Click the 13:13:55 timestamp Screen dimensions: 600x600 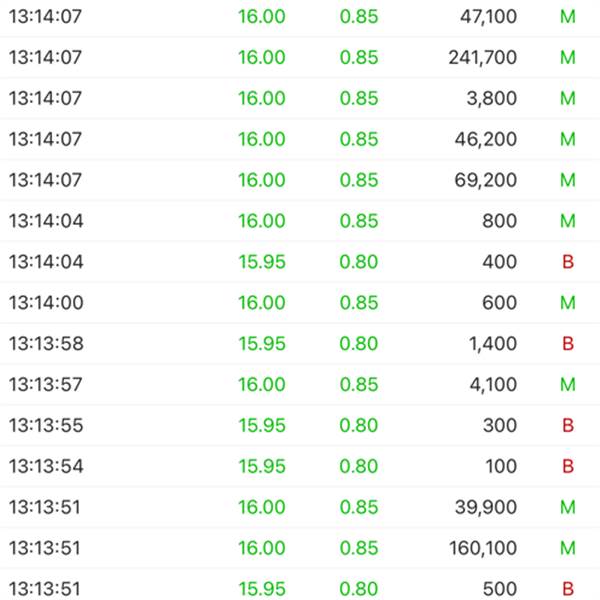click(46, 425)
